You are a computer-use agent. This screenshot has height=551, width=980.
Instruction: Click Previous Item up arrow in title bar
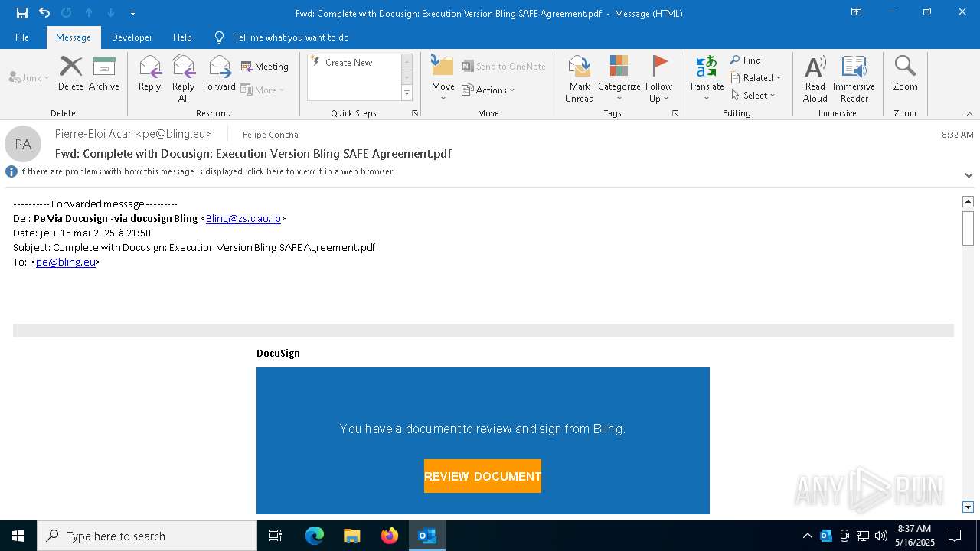coord(89,13)
